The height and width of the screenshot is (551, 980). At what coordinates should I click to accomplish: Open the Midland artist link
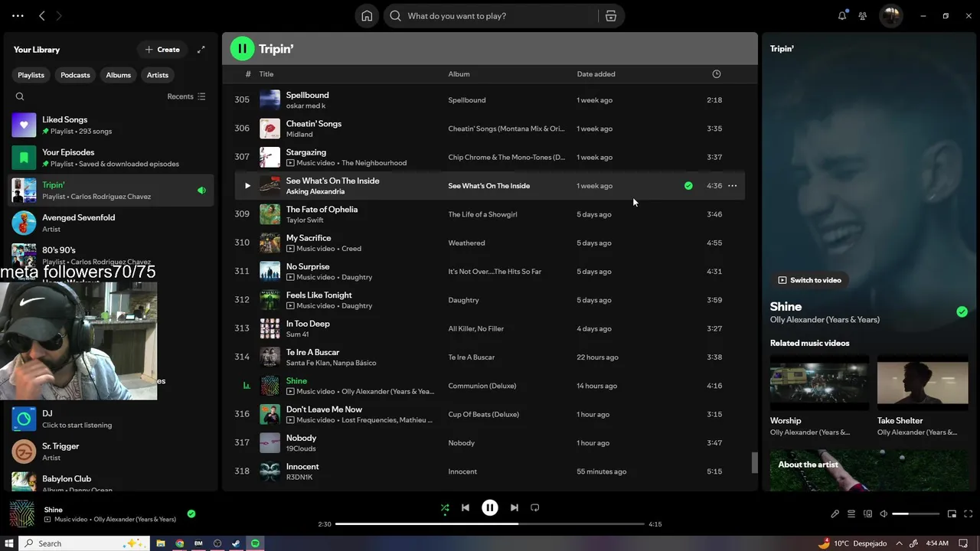point(299,135)
